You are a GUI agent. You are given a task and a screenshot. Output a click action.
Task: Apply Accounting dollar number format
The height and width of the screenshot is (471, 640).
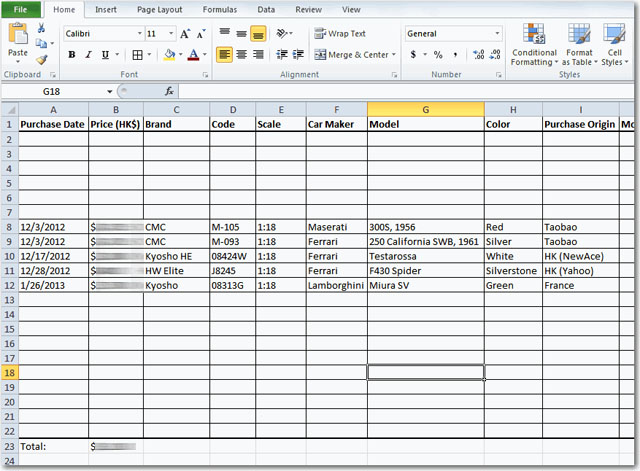[x=413, y=54]
